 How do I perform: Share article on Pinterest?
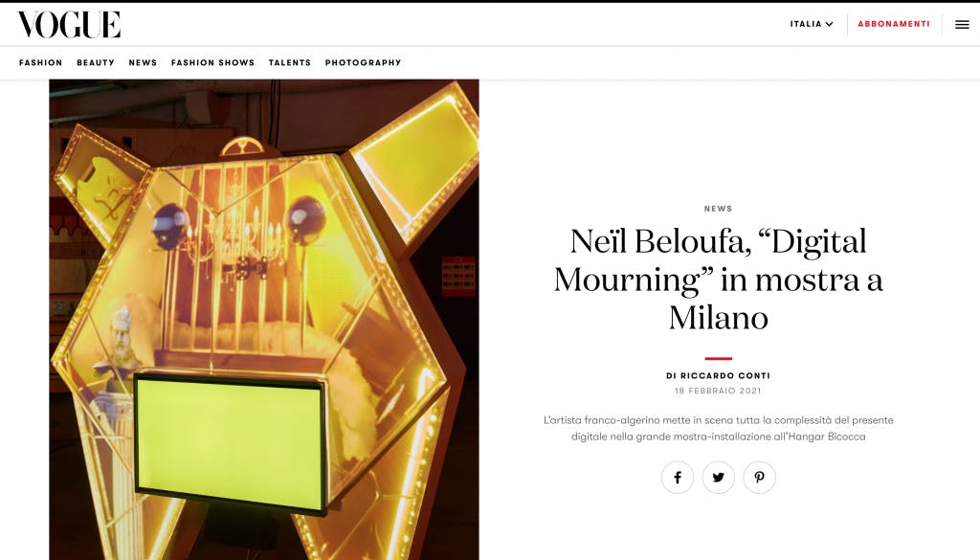coord(759,478)
